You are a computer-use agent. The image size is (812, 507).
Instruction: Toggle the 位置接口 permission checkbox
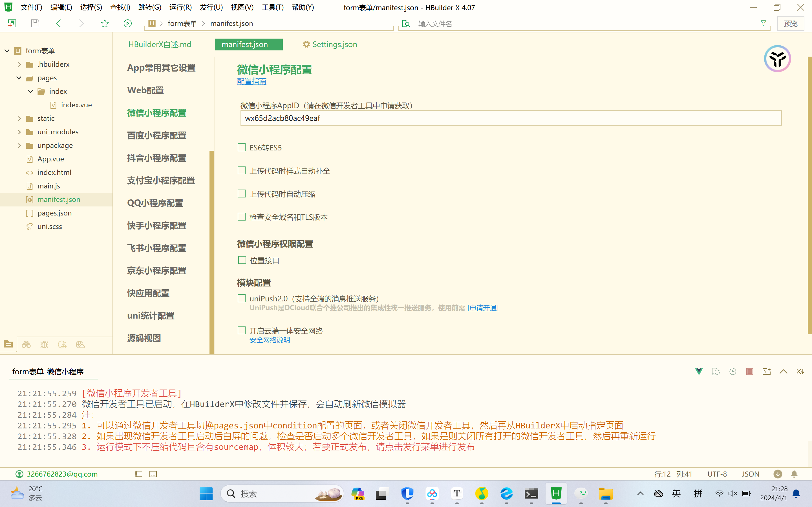pos(242,260)
